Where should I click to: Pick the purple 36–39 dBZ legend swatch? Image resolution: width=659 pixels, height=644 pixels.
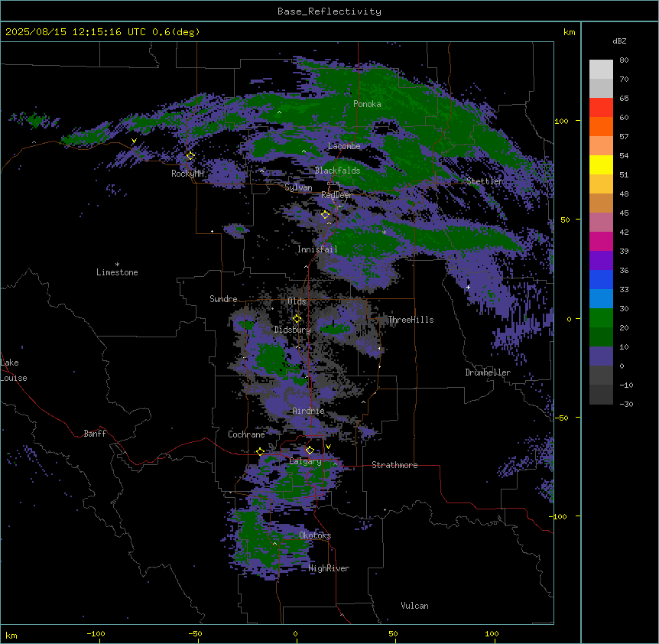click(601, 261)
